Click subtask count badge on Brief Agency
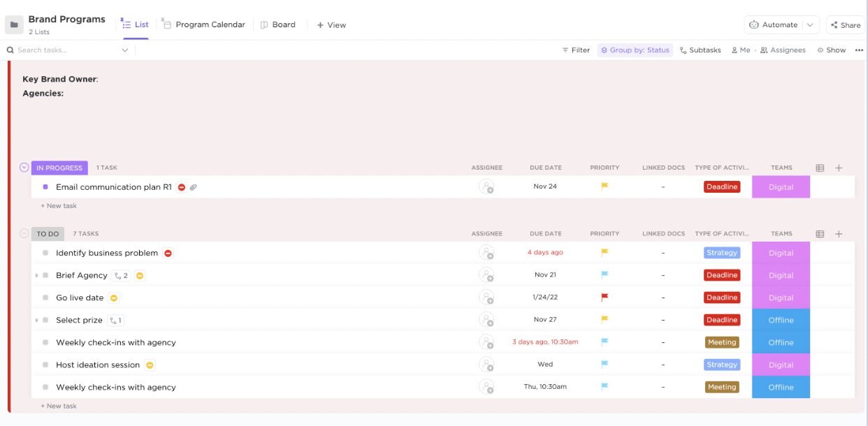Image resolution: width=868 pixels, height=426 pixels. pos(121,276)
